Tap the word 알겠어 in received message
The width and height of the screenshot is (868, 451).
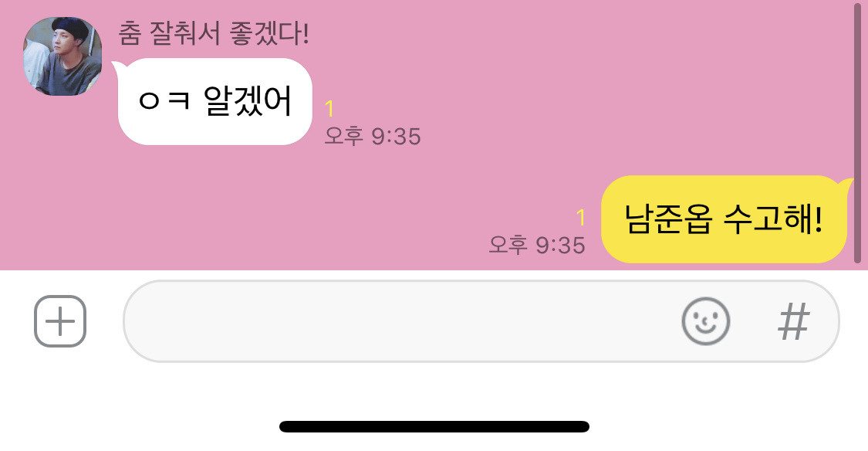248,101
